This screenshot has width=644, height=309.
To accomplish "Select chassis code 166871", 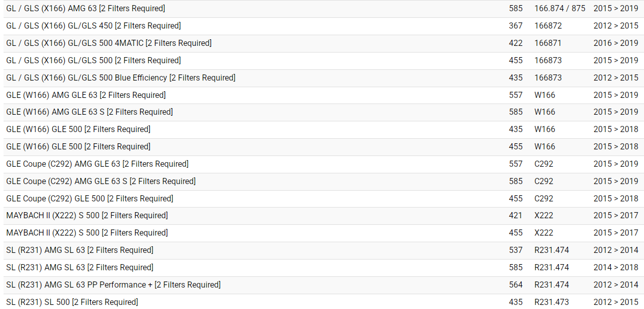I will tap(548, 43).
